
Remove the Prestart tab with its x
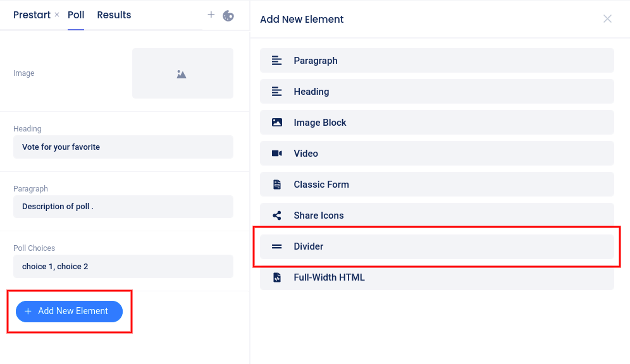[x=57, y=15]
